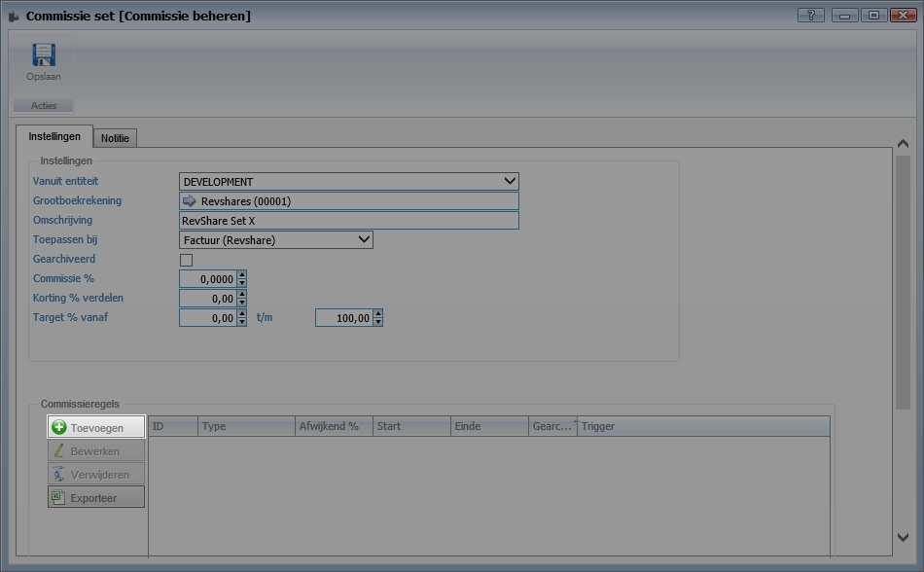Open the Vanuit entiteit dropdown
This screenshot has width=924, height=572.
click(510, 182)
